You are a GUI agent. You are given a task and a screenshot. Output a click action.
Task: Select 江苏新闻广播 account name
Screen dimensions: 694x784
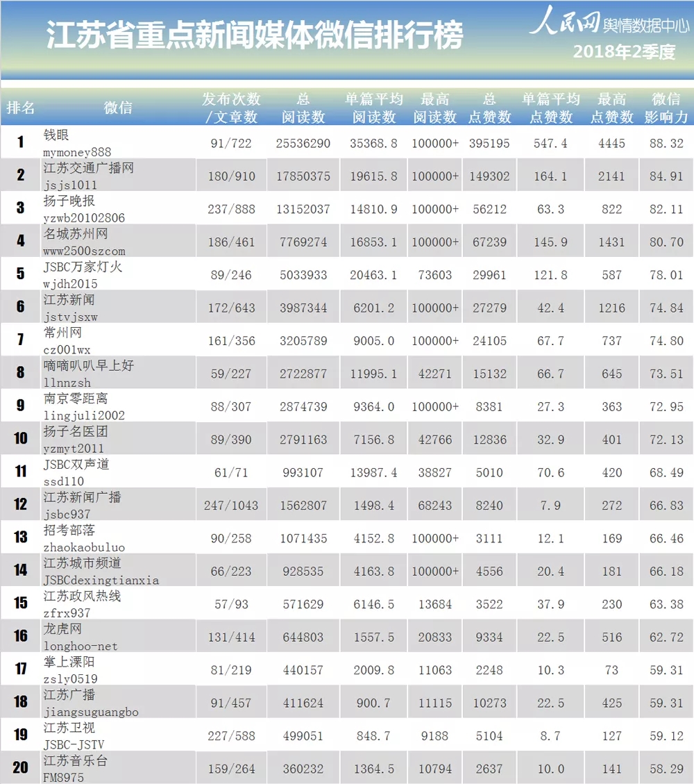tap(82, 498)
